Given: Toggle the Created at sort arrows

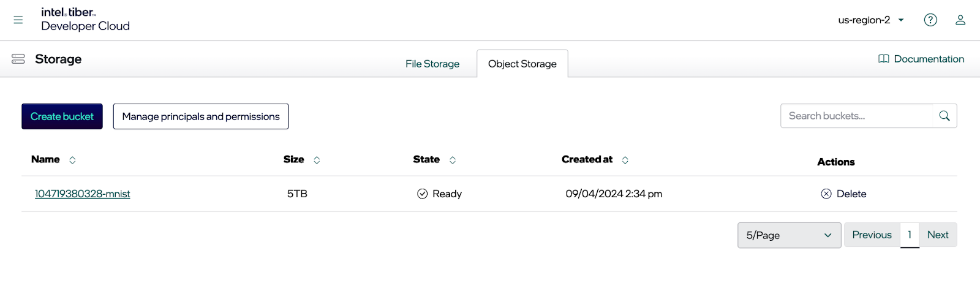Looking at the screenshot, I should click(625, 160).
